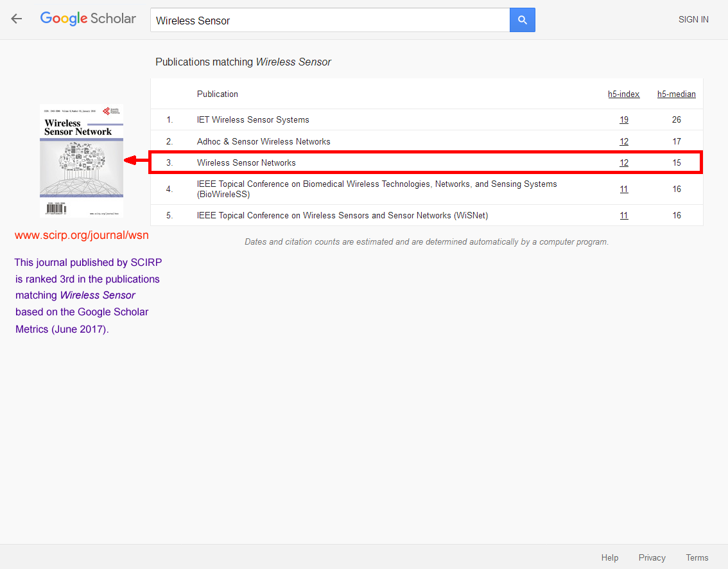This screenshot has width=728, height=569.
Task: Click the blue search magnifier button
Action: coord(523,20)
